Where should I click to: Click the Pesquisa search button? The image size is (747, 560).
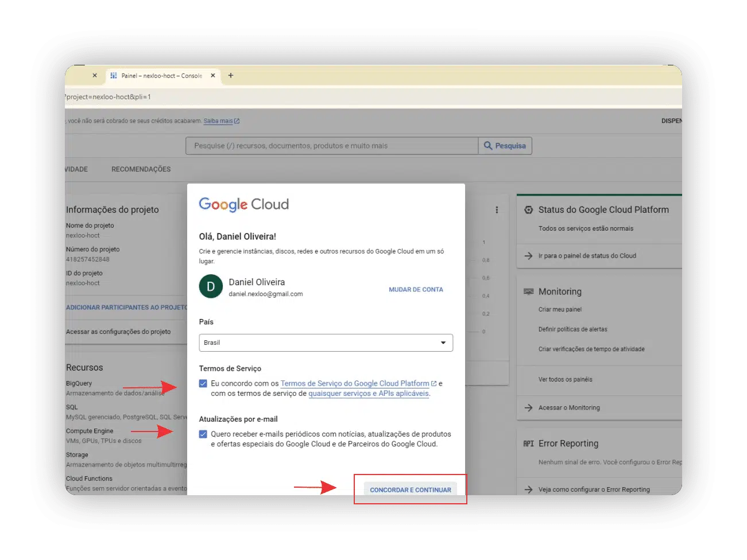point(505,146)
